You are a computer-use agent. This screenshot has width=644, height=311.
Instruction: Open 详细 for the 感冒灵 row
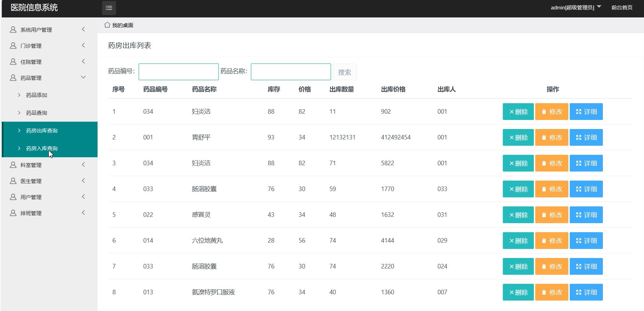coord(586,215)
